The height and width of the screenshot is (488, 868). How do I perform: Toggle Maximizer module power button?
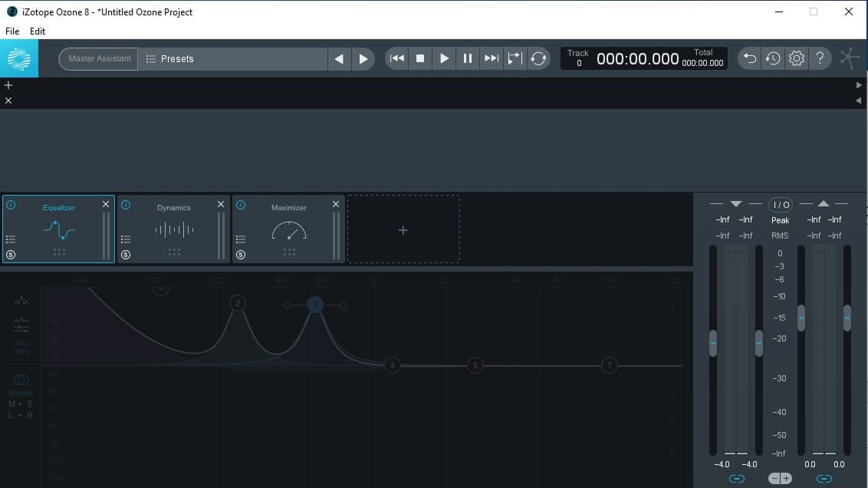(x=241, y=205)
